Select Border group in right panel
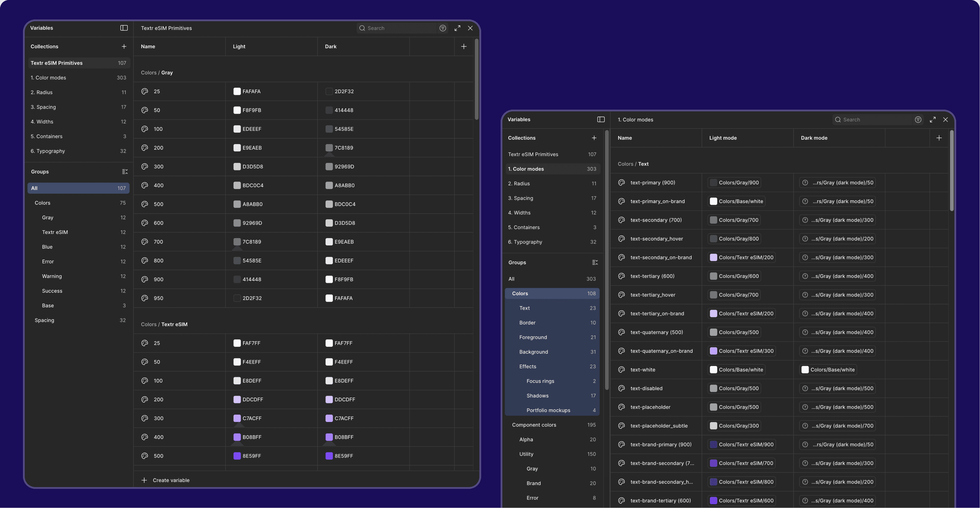This screenshot has width=980, height=508. [x=527, y=323]
